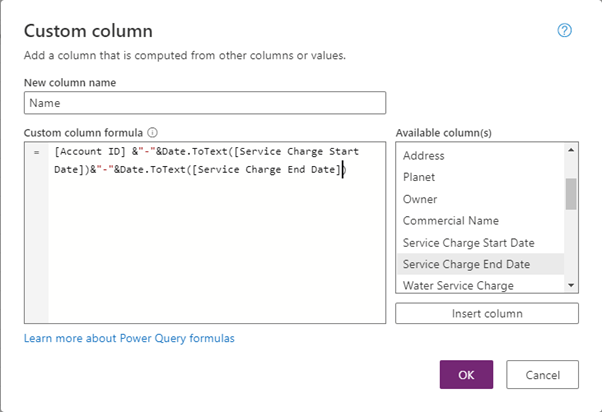The height and width of the screenshot is (412, 602).
Task: Click the columns list scroll up arrow
Action: pos(571,151)
